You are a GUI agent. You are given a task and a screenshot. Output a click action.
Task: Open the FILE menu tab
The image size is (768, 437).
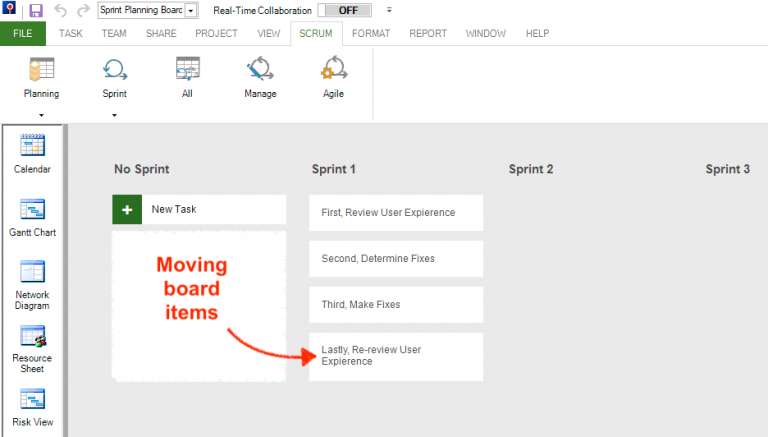point(24,33)
